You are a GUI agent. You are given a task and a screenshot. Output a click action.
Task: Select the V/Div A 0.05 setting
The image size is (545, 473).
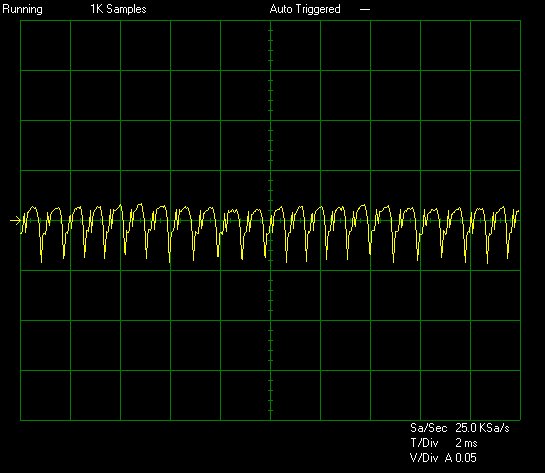[443, 458]
